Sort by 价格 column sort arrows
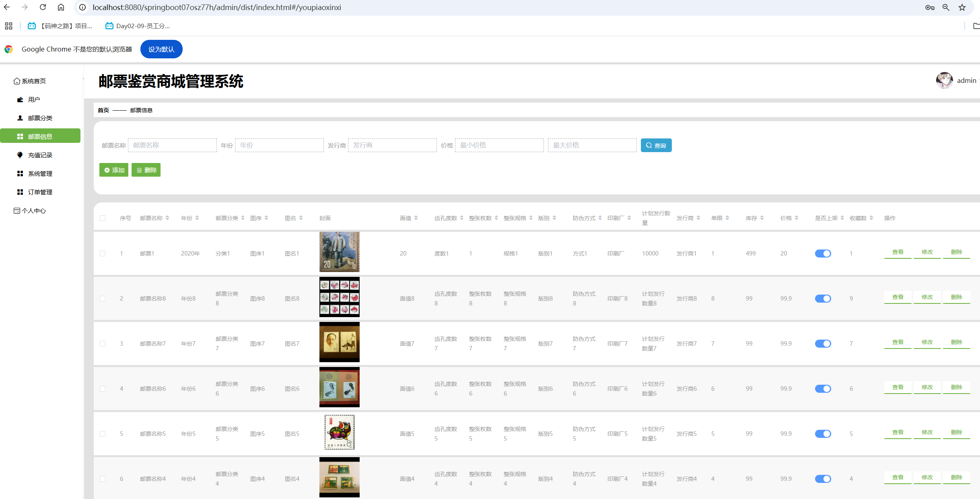Viewport: 980px width, 499px height. pos(797,218)
